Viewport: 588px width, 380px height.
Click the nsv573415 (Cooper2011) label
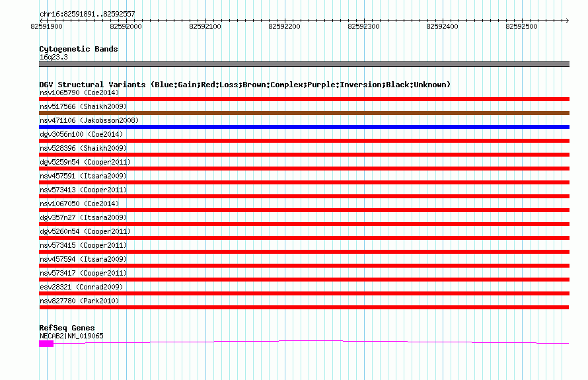[x=83, y=245]
